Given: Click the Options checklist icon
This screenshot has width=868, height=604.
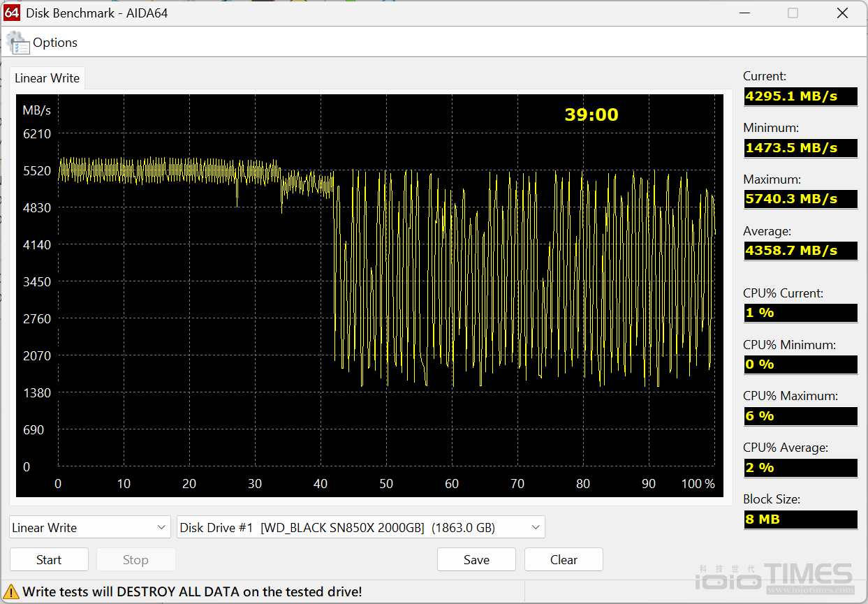Looking at the screenshot, I should click(x=18, y=43).
